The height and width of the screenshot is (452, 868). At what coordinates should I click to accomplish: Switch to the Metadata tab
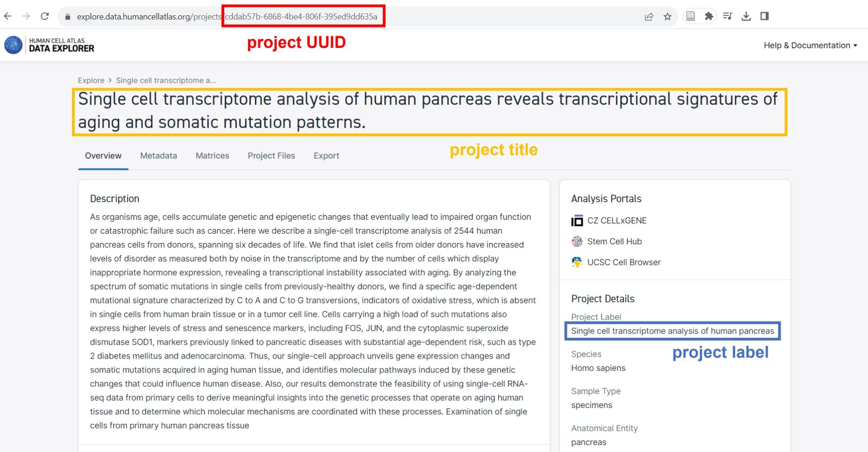click(x=158, y=156)
